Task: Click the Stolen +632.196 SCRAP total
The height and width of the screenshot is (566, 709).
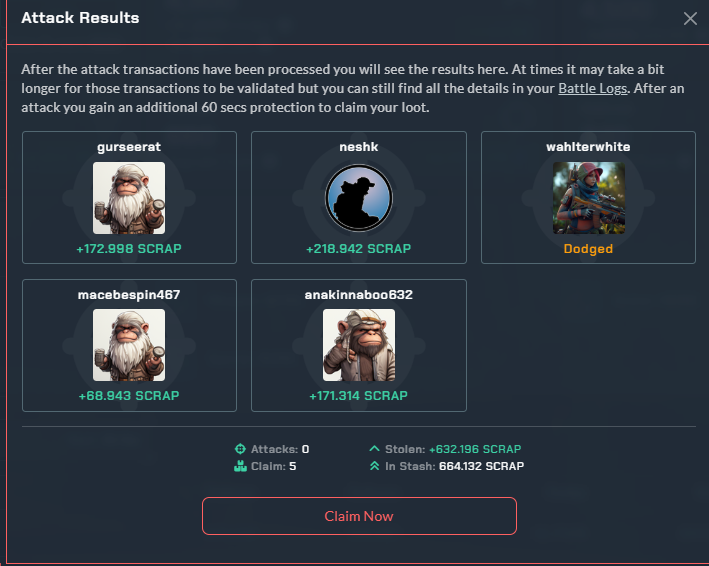Action: coord(475,449)
